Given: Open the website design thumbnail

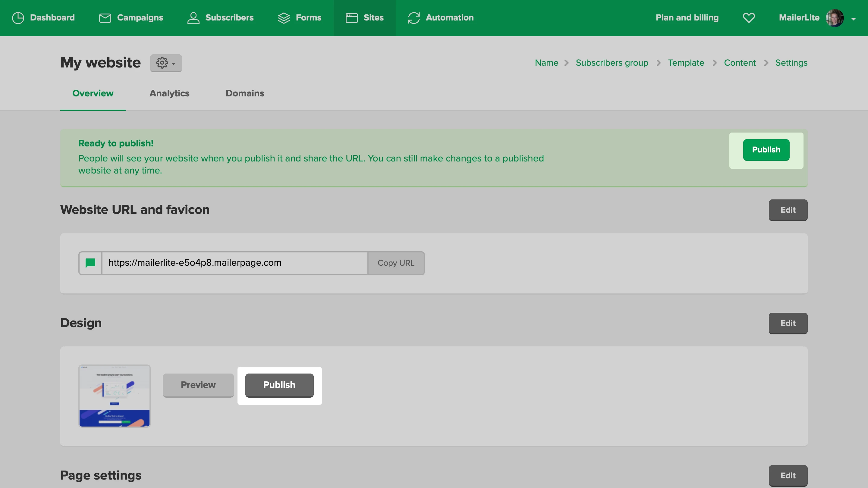Looking at the screenshot, I should point(114,396).
